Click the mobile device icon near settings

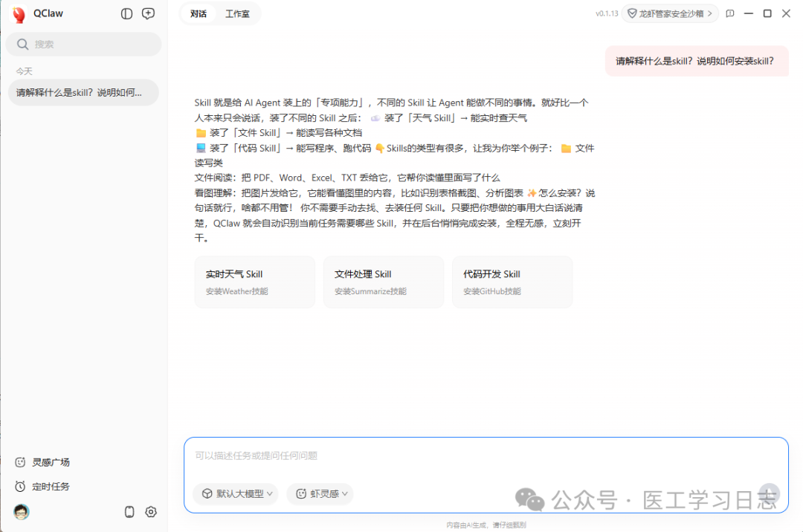point(129,512)
